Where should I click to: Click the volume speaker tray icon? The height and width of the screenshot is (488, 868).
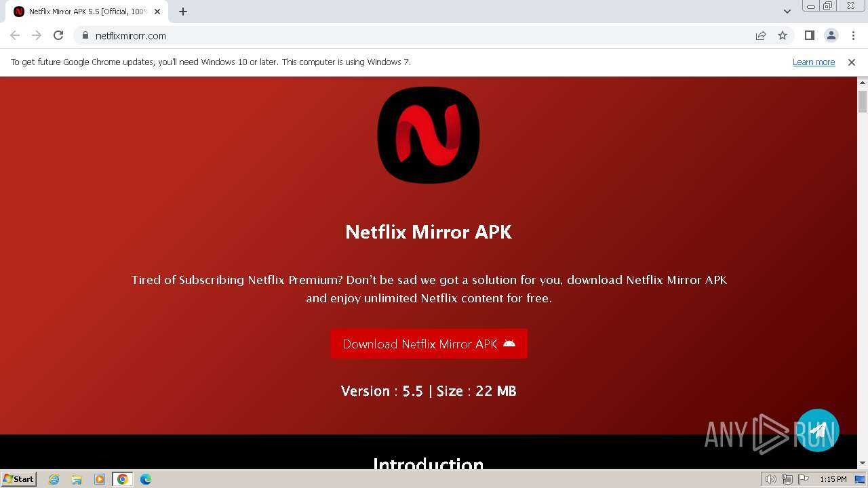770,479
